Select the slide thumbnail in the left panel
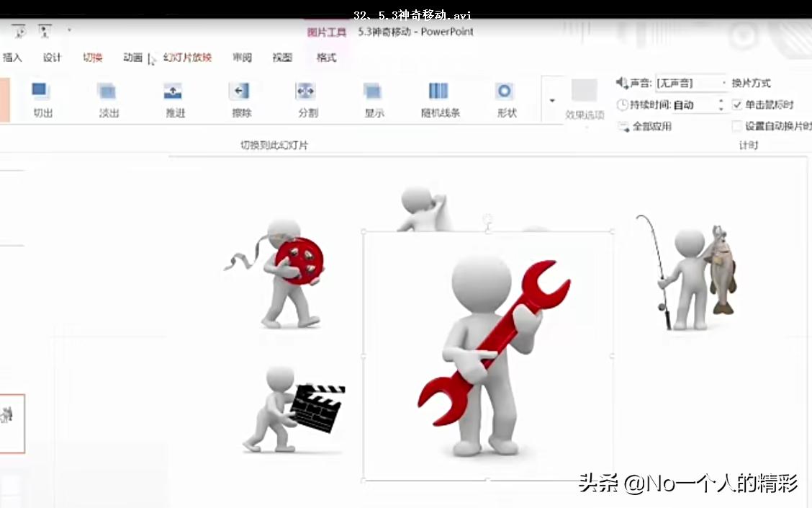The height and width of the screenshot is (508, 812). pos(12,424)
